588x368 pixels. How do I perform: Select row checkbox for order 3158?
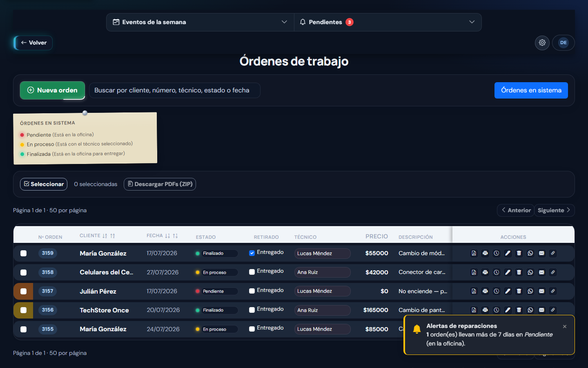[x=24, y=272]
